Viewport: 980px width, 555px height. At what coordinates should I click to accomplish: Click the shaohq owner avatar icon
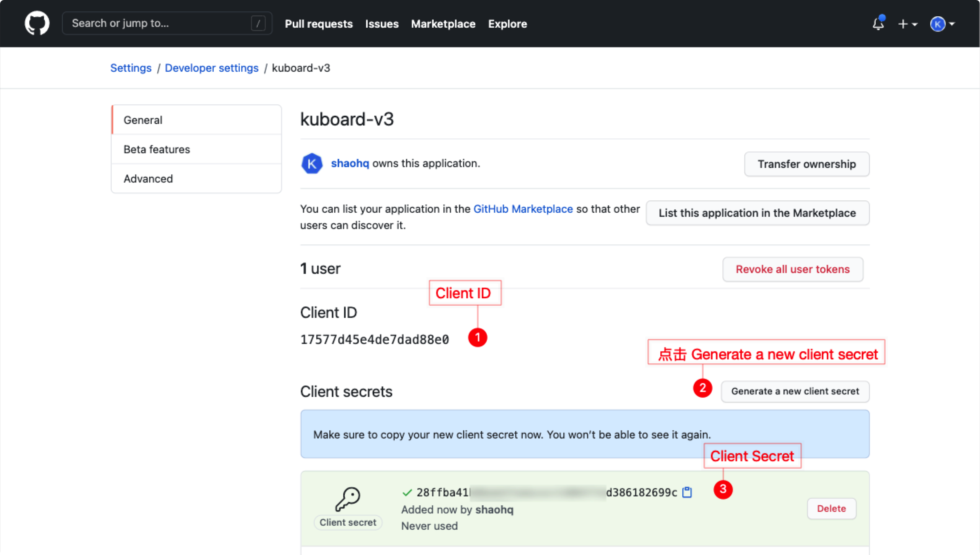pyautogui.click(x=312, y=163)
